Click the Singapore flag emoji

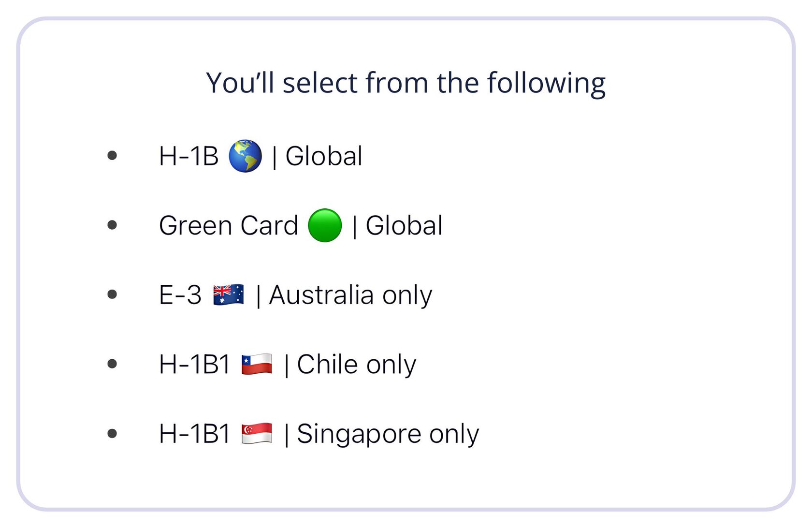[x=257, y=433]
